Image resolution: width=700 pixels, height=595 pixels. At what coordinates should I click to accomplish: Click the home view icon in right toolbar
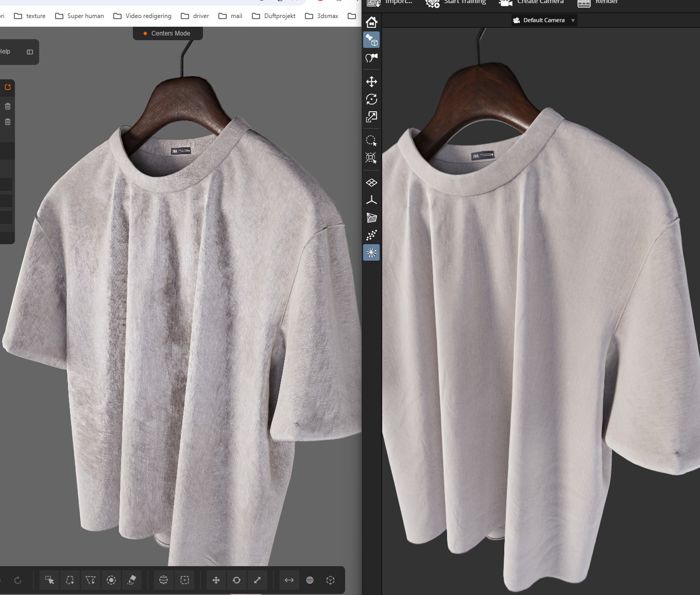click(x=371, y=22)
